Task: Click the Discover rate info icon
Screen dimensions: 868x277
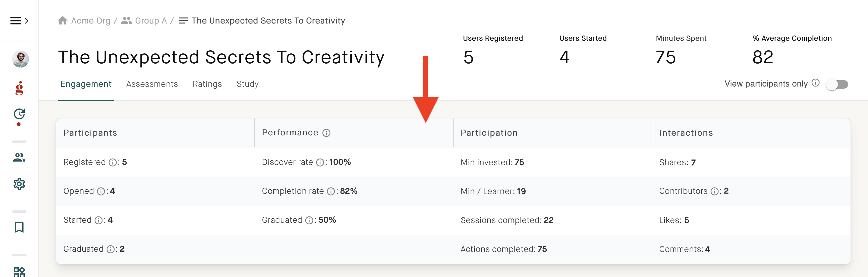Action: (x=320, y=163)
